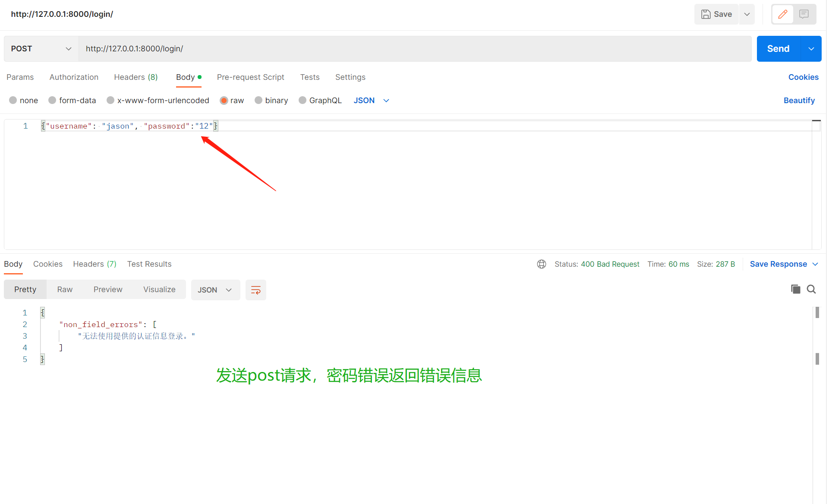The height and width of the screenshot is (504, 829).
Task: Toggle word wrap icon in response
Action: [255, 290]
